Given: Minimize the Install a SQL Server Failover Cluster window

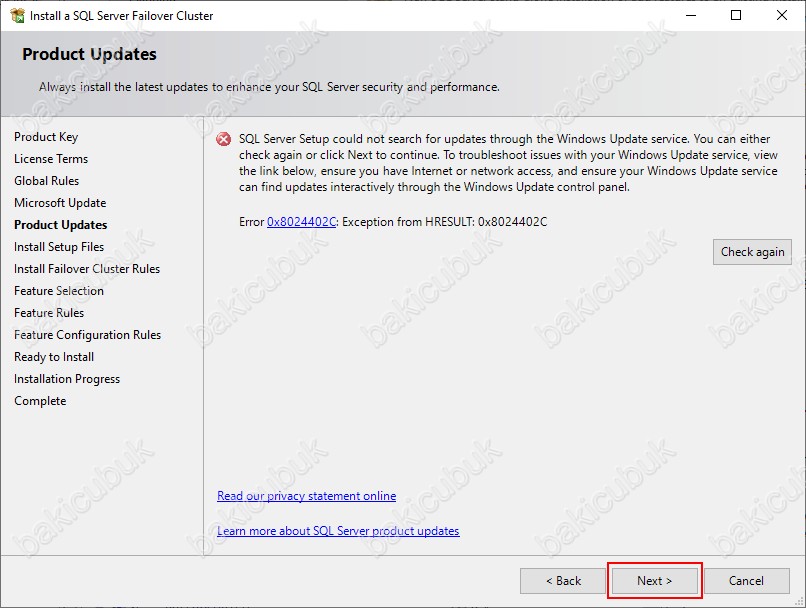Looking at the screenshot, I should coord(691,15).
